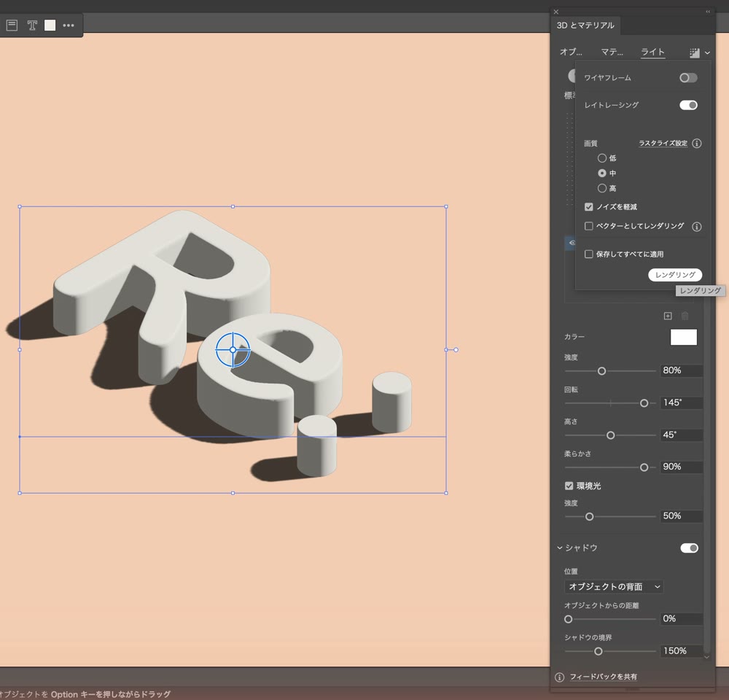Click the white fill swatch in floating toolbar

[50, 25]
